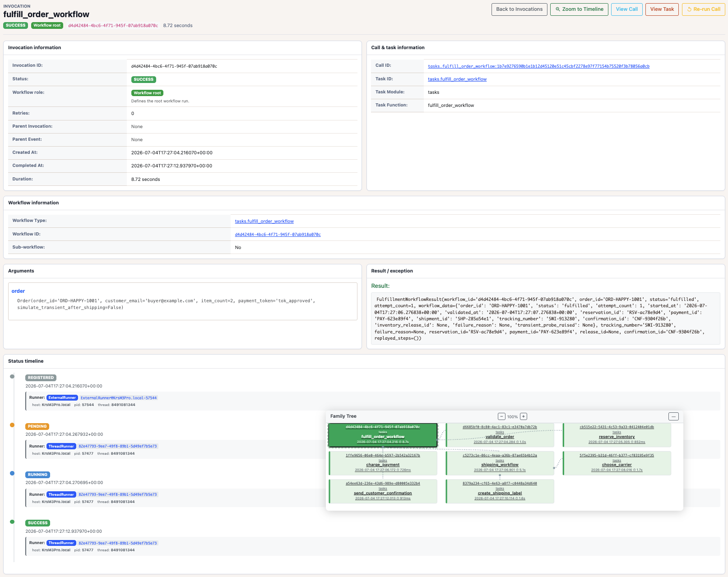Click the Created At timestamp value
The height and width of the screenshot is (577, 728).
point(172,152)
